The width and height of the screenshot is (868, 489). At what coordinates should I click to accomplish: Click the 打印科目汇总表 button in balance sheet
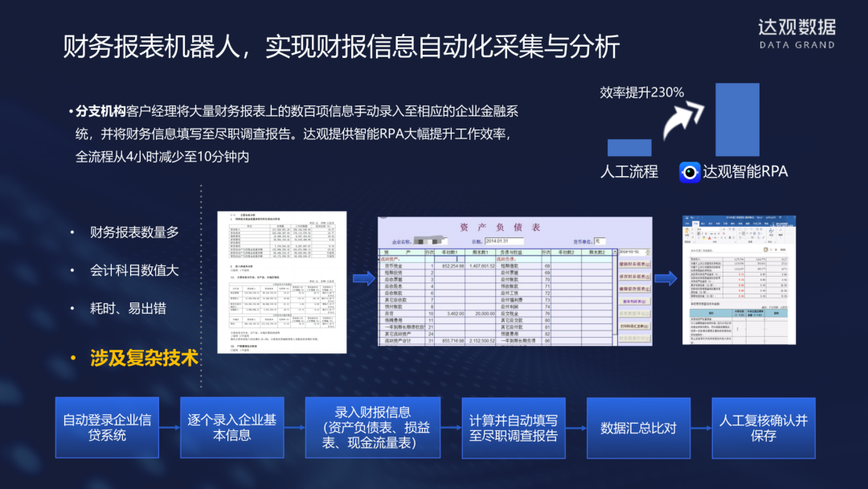coord(634,327)
